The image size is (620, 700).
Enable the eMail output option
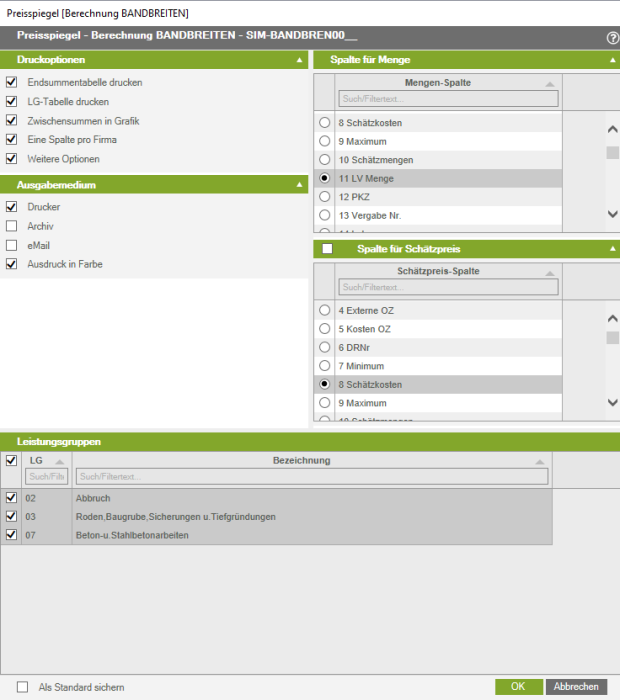pyautogui.click(x=12, y=245)
